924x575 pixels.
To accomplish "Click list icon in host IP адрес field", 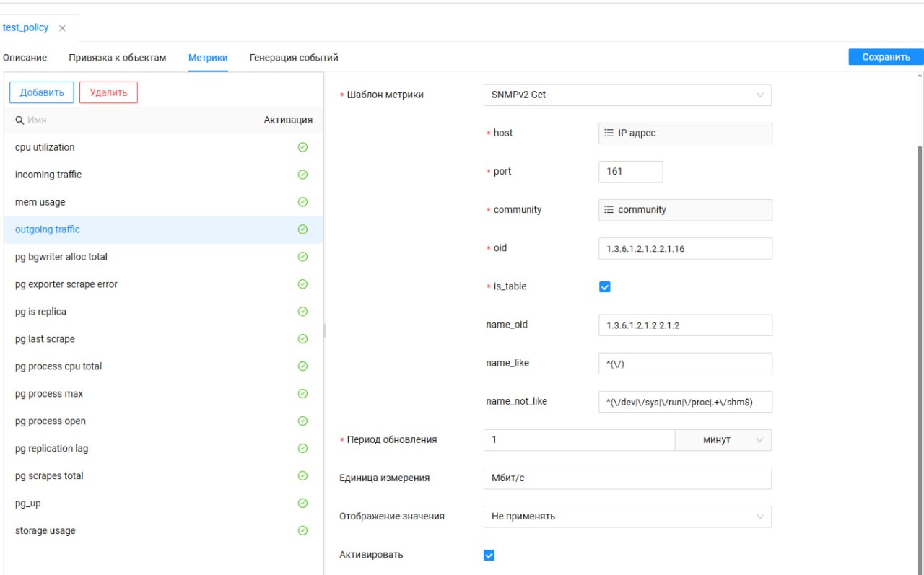I will (609, 133).
